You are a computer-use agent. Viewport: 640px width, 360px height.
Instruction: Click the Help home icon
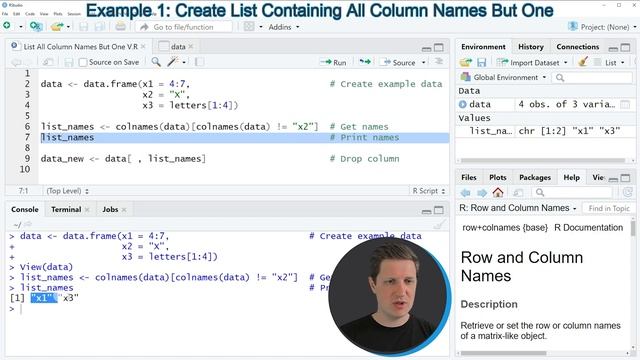coord(498,192)
